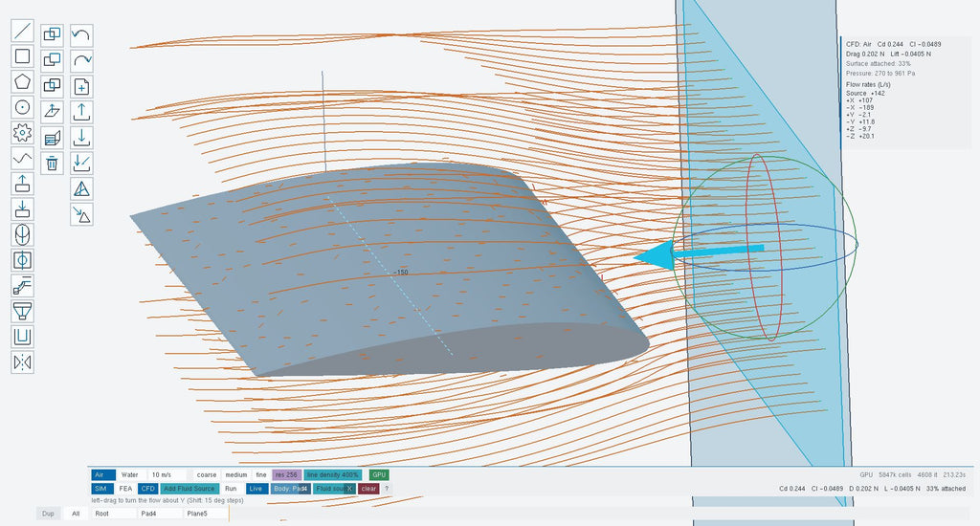Select the Gear tool icon
This screenshot has width=980, height=526.
pyautogui.click(x=23, y=132)
